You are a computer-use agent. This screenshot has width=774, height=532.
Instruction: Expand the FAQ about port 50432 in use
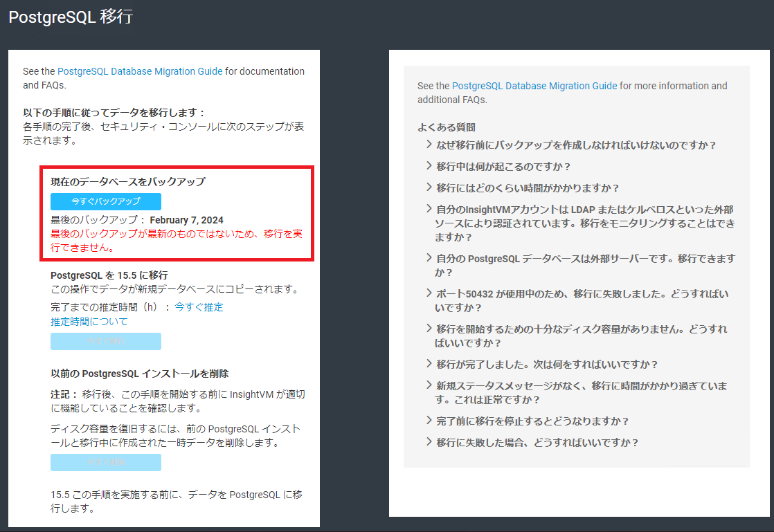click(577, 301)
